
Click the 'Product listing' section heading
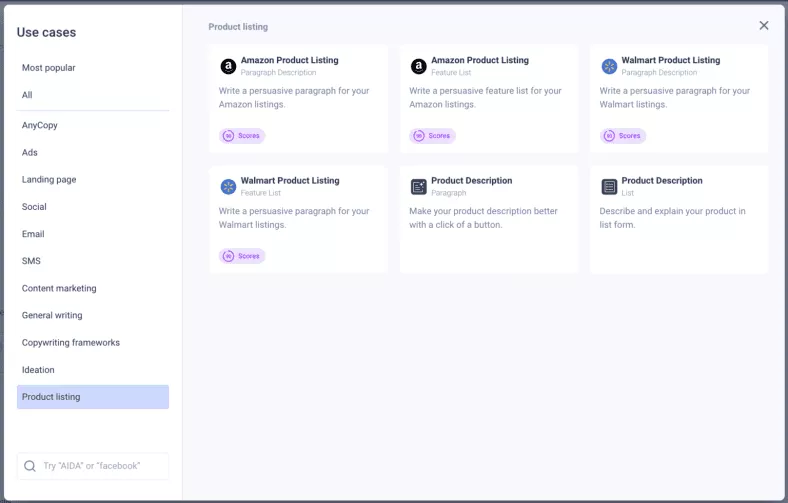[238, 27]
